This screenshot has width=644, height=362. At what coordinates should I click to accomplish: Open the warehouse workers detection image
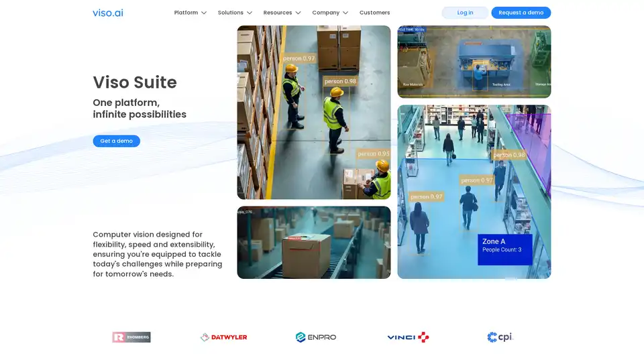(313, 113)
